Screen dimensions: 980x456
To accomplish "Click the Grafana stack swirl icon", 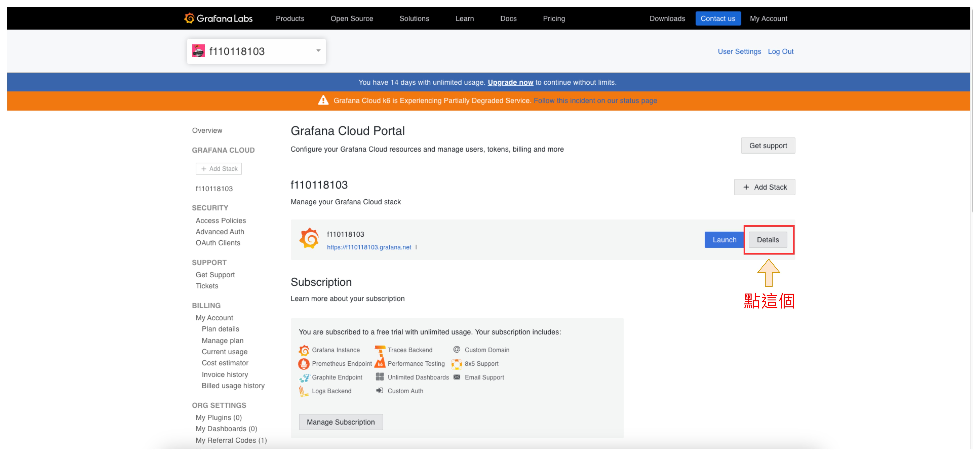I will click(309, 239).
